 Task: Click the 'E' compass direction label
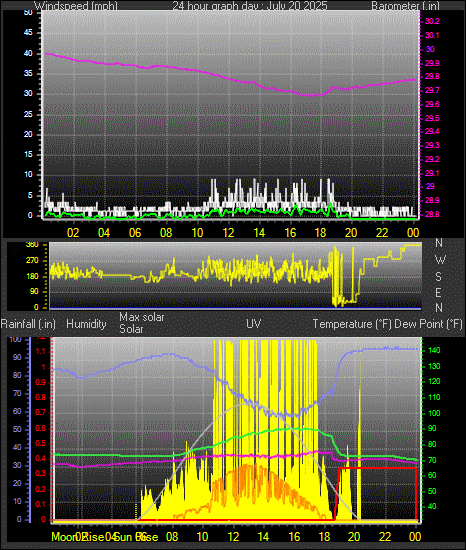click(x=438, y=293)
